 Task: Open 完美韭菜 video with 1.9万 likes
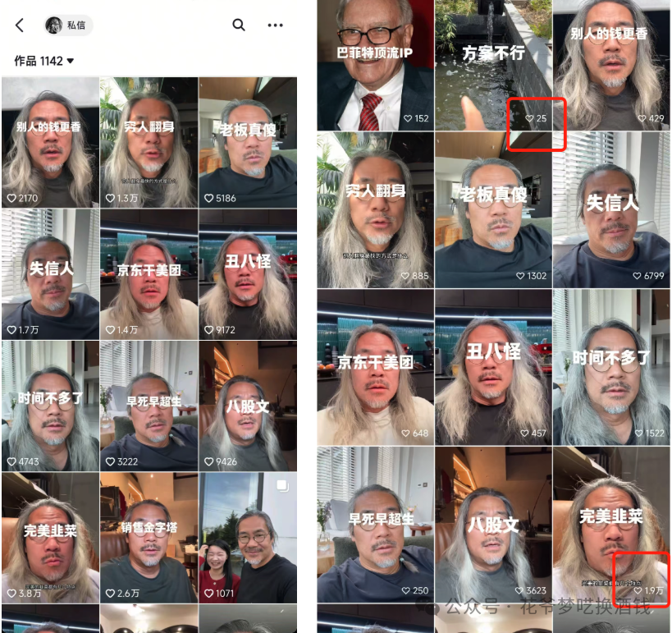pos(611,525)
